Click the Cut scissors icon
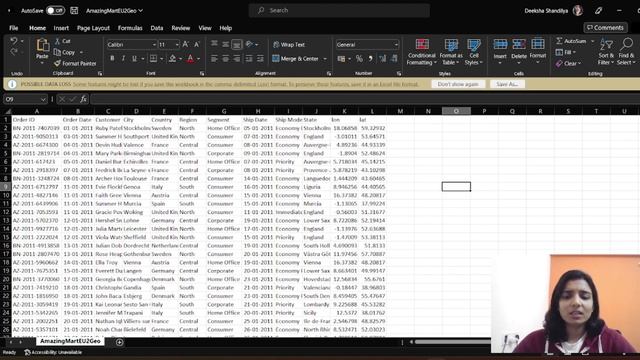640x360 pixels. coord(58,41)
